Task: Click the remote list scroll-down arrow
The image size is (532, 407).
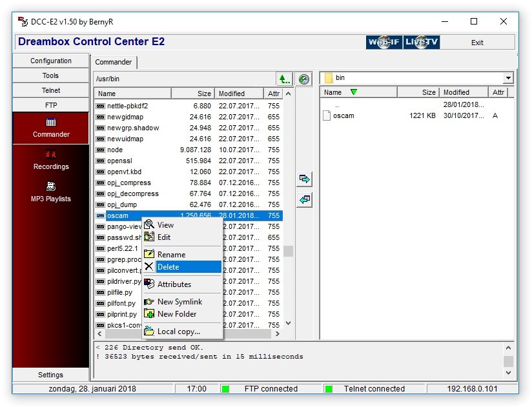Action: pyautogui.click(x=288, y=323)
